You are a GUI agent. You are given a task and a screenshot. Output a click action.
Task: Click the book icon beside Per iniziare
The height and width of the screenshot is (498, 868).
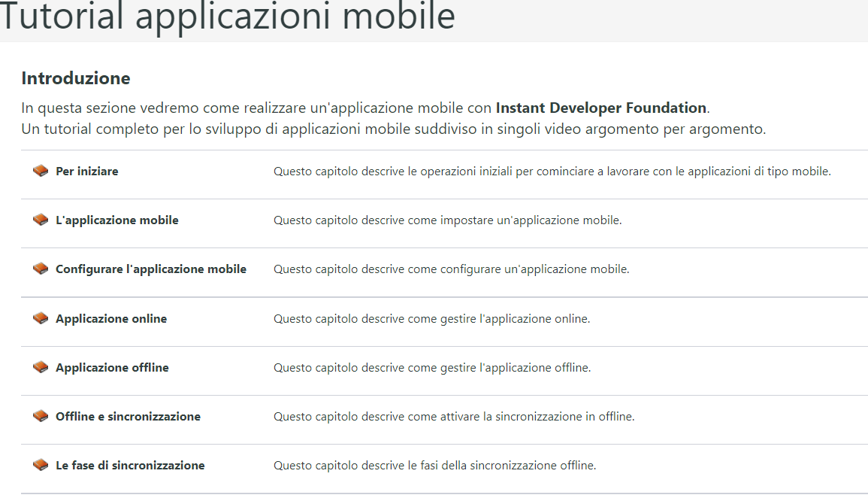[41, 172]
